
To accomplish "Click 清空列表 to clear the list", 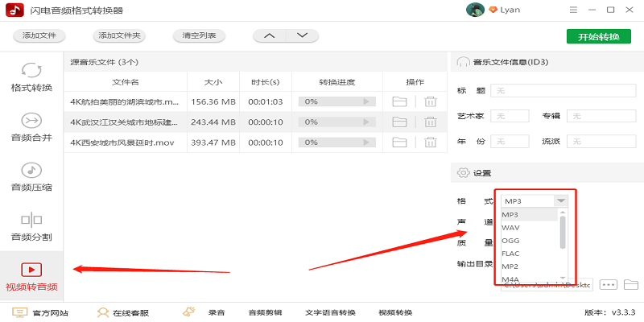I will pos(200,35).
